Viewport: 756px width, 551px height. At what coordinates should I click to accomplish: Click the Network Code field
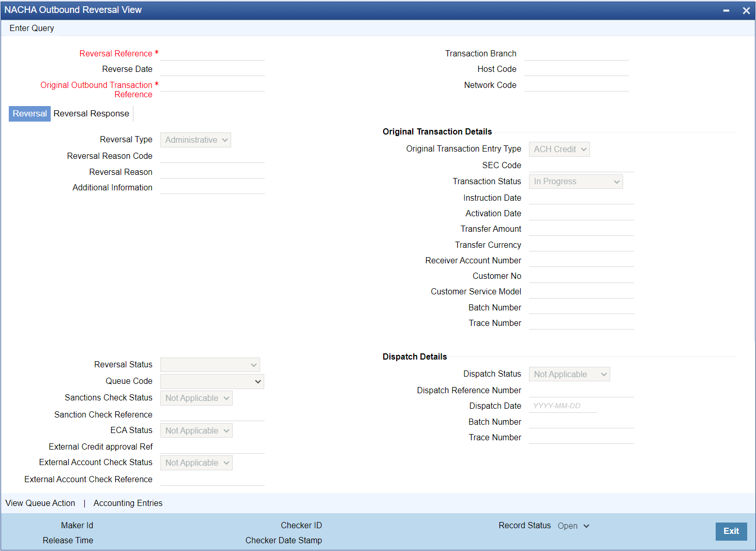pos(577,85)
